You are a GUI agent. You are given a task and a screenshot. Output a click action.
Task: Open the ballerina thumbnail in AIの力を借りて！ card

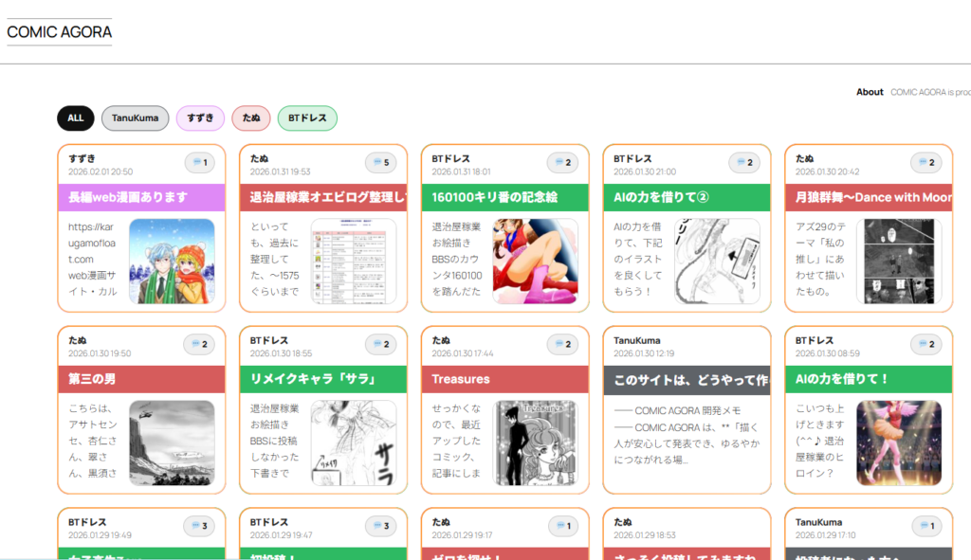tap(899, 443)
